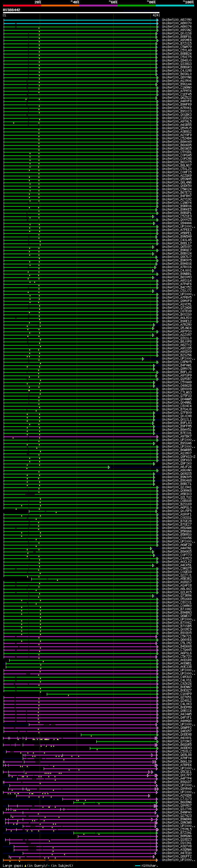Open hit UniRef100_Q9VR49

tap(177, 789)
